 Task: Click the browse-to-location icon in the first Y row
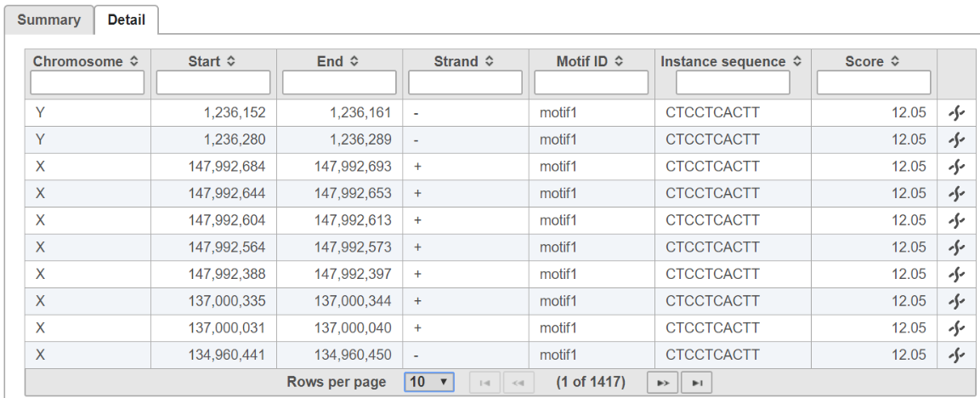click(x=957, y=112)
